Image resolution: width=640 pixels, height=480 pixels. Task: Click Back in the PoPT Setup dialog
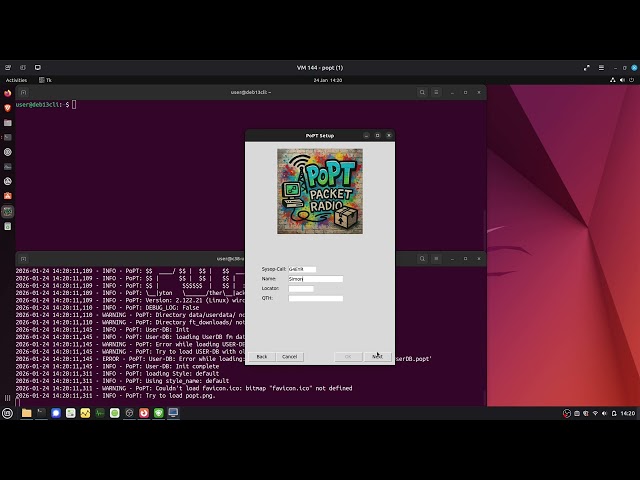(x=262, y=356)
